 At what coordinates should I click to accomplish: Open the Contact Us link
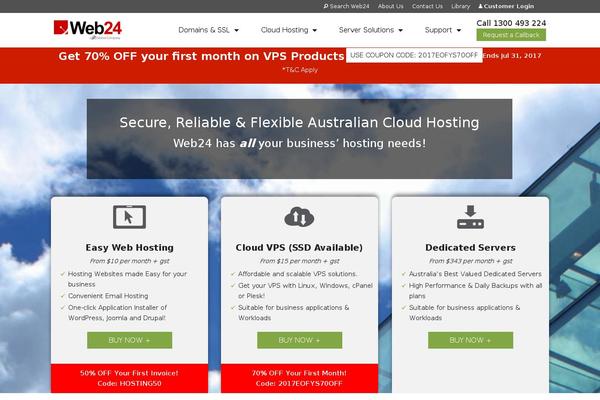(427, 6)
